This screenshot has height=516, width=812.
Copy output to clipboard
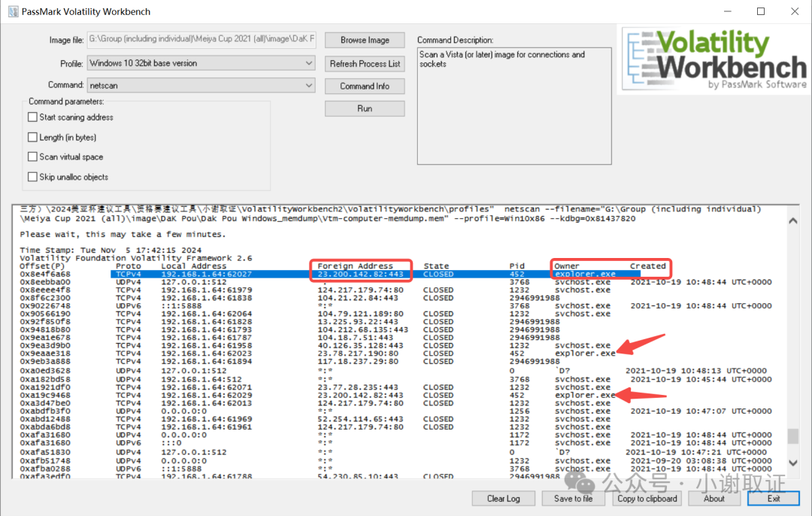click(x=647, y=499)
